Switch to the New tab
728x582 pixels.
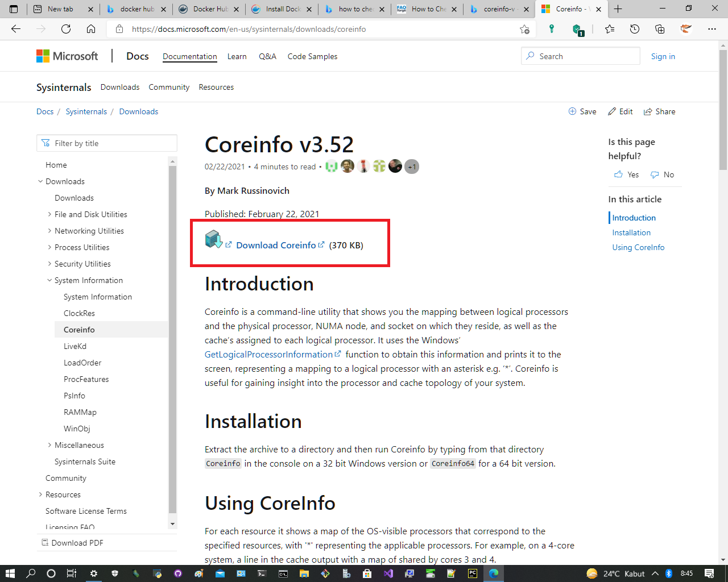point(63,9)
